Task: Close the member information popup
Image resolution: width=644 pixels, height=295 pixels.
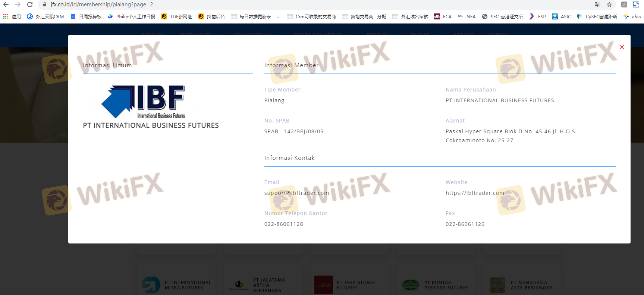Action: tap(622, 47)
